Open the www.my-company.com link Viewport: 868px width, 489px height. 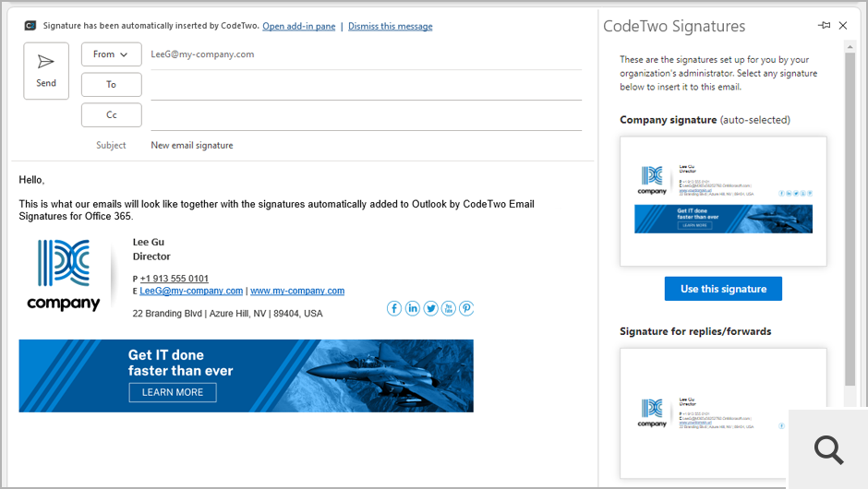point(297,291)
